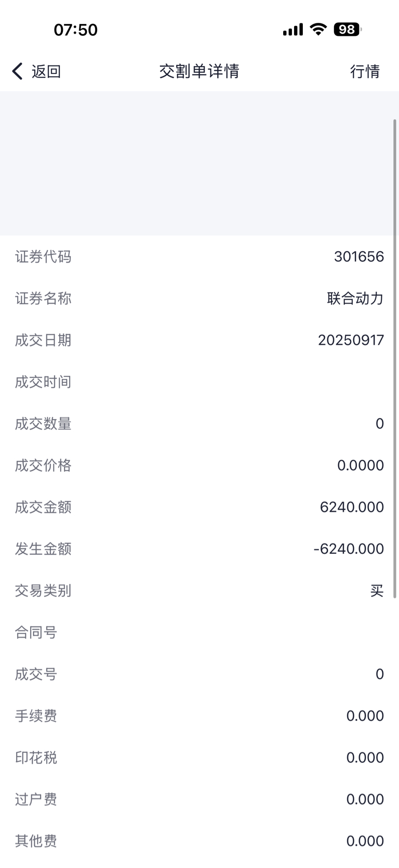Select the 证券名称 联合动力 value

355,299
